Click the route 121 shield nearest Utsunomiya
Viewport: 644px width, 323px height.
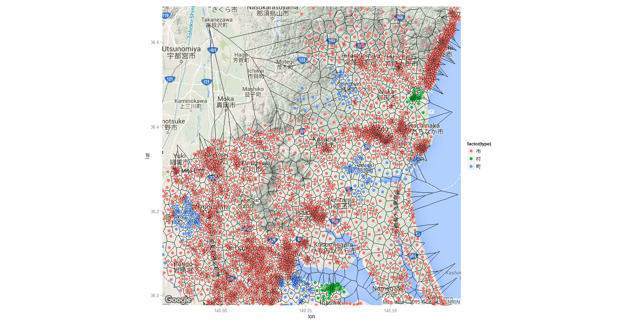coord(170,79)
